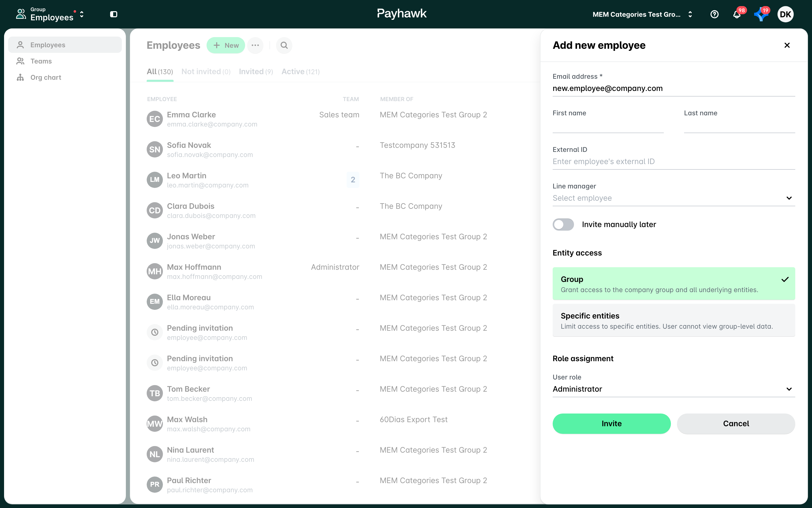Open the Group Employees module switcher
This screenshot has height=508, width=812.
(50, 14)
